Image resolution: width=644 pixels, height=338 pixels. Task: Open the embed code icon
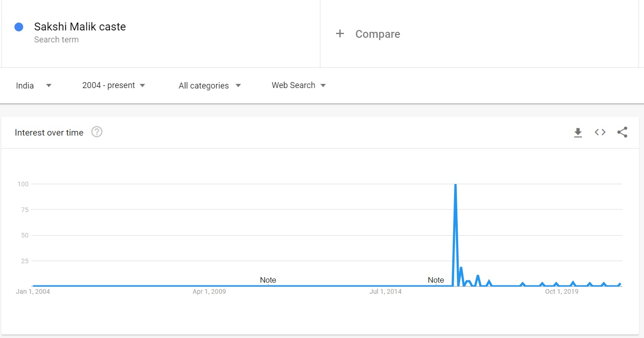point(600,133)
